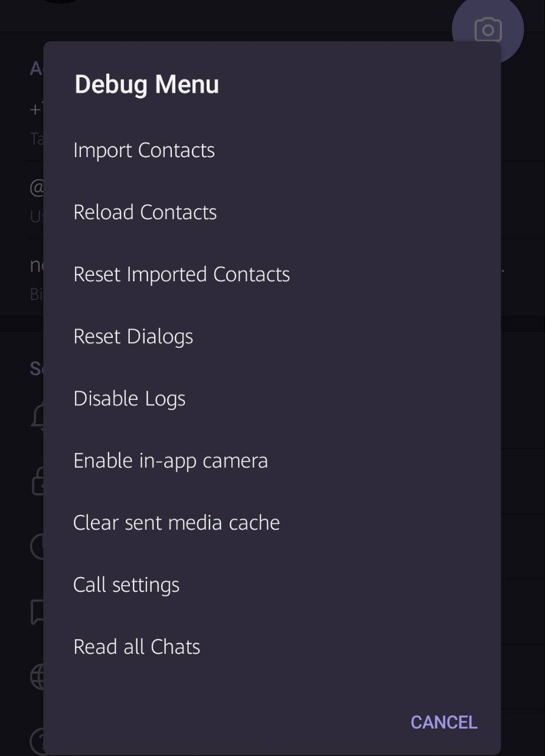This screenshot has height=756, width=545.
Task: Click the globe language icon at left edge
Action: (37, 676)
